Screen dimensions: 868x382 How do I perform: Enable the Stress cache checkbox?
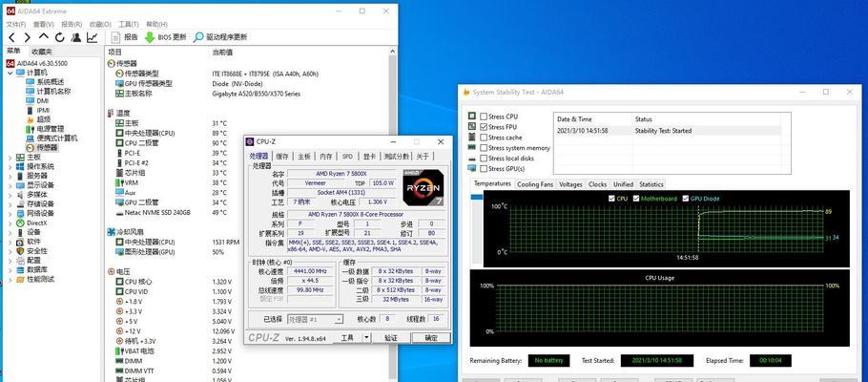point(484,138)
